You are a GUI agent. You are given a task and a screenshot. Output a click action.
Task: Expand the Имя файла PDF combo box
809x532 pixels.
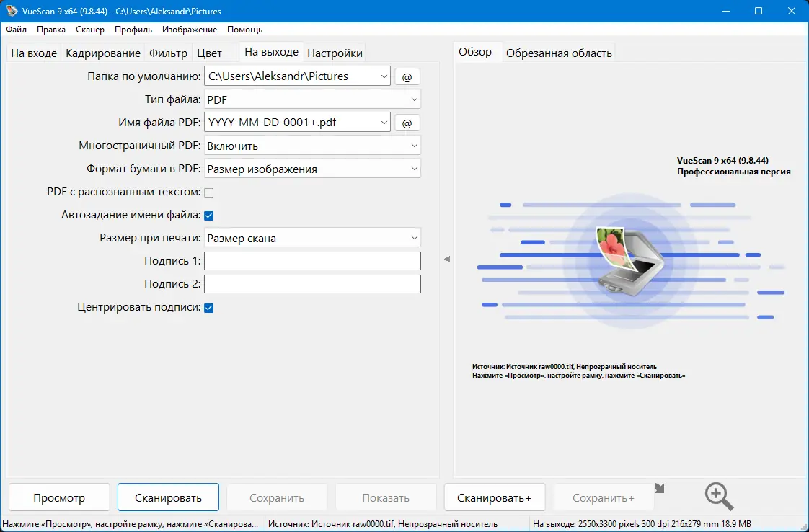pyautogui.click(x=384, y=123)
